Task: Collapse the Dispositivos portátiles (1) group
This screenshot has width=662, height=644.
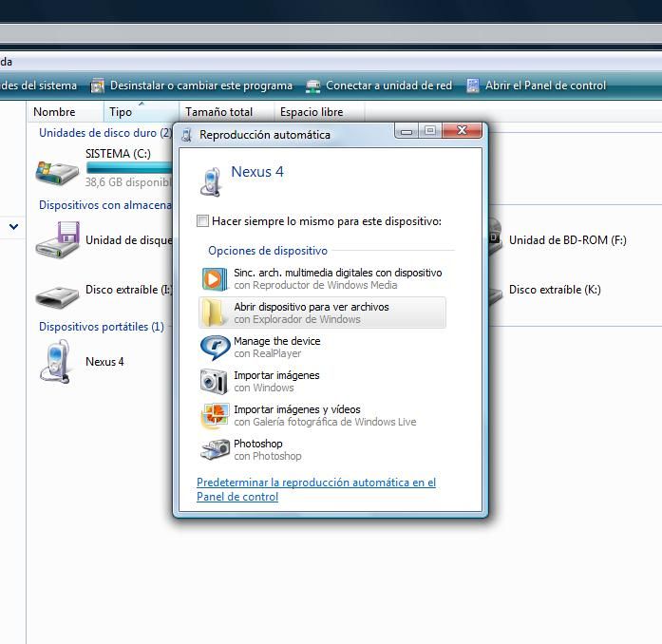Action: coord(102,327)
